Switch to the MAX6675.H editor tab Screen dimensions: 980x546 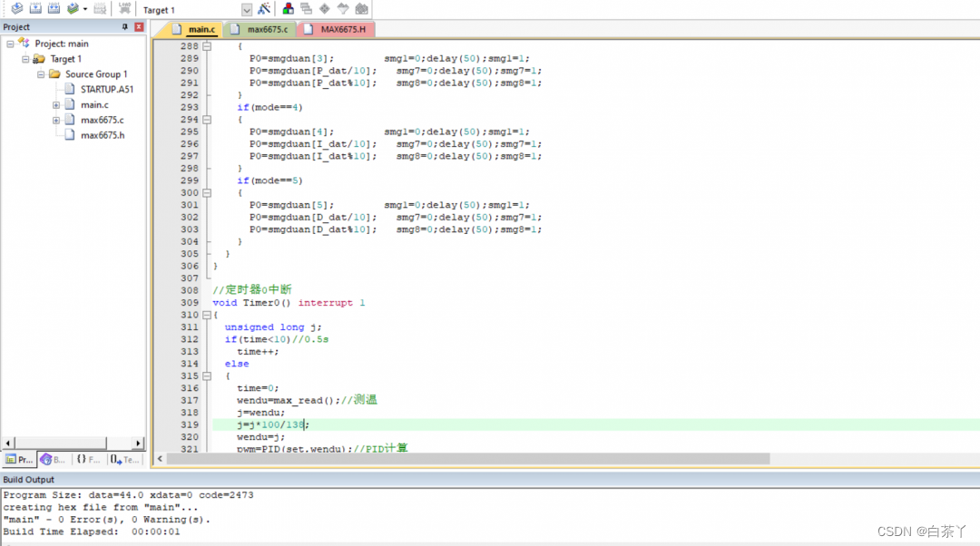tap(341, 29)
